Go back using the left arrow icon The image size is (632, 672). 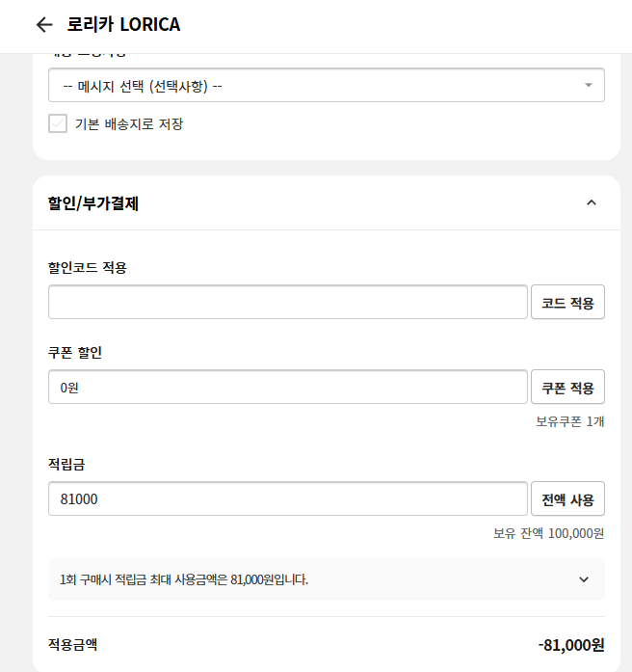pos(44,25)
